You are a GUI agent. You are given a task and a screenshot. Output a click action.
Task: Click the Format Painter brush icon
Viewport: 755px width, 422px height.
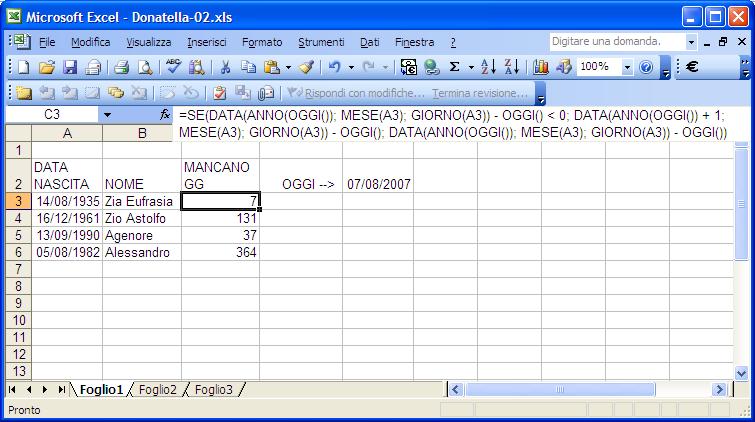306,67
